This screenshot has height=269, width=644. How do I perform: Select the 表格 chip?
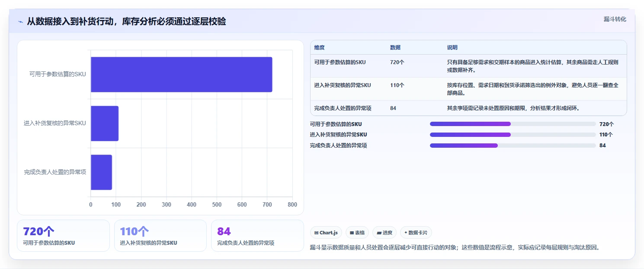click(357, 233)
